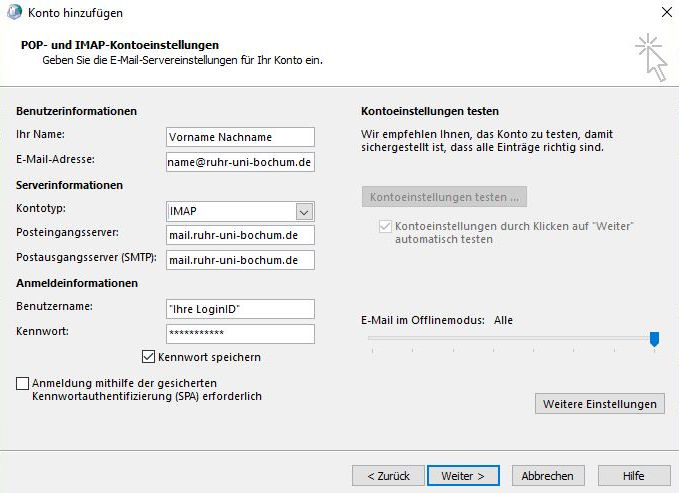Go back with the Zurück button

point(389,476)
